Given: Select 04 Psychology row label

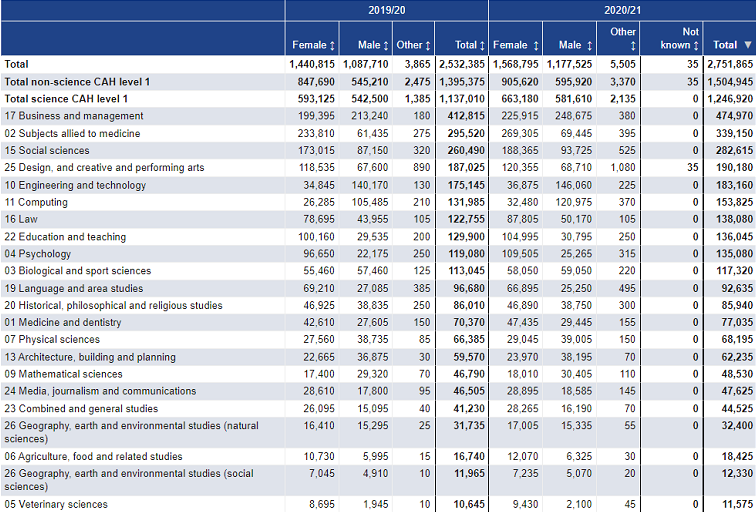Looking at the screenshot, I should (x=38, y=254).
